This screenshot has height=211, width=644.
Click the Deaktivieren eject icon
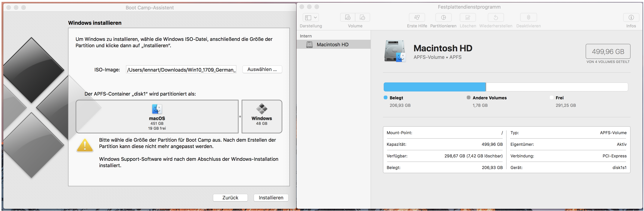click(528, 18)
